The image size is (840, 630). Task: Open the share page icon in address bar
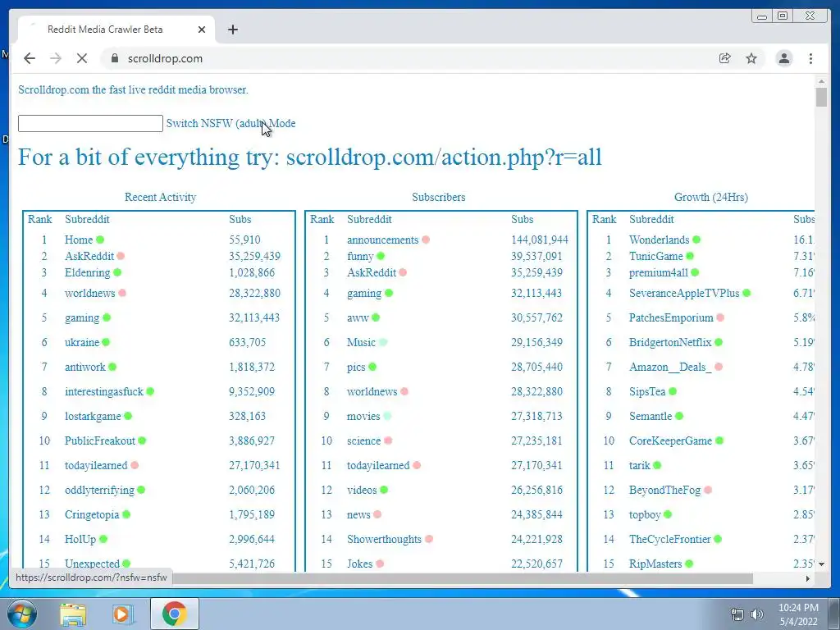724,58
